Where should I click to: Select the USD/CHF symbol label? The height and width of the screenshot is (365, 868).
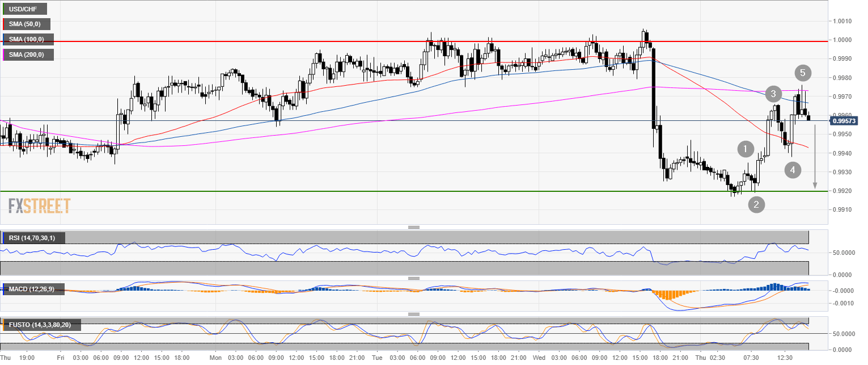pyautogui.click(x=25, y=9)
